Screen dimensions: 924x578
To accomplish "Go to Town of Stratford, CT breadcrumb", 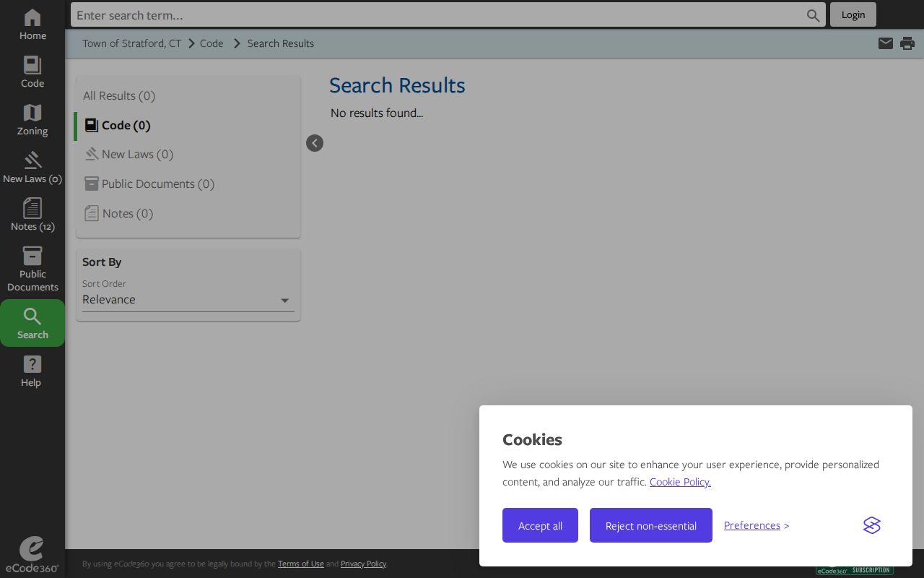I will (132, 43).
